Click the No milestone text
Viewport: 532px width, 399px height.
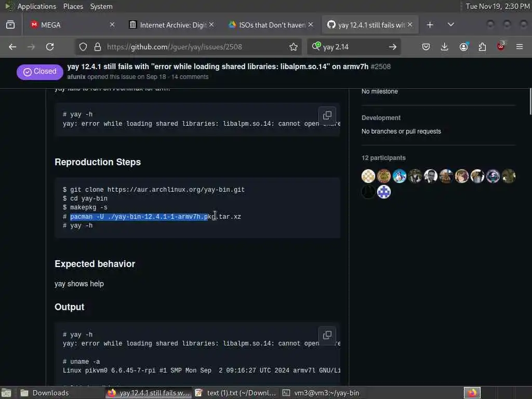379,91
